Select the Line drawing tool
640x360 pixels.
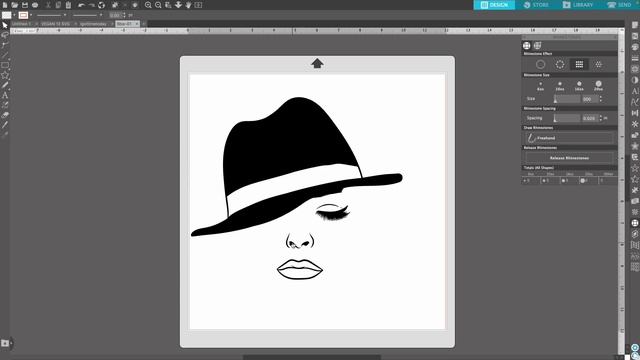[x=5, y=55]
